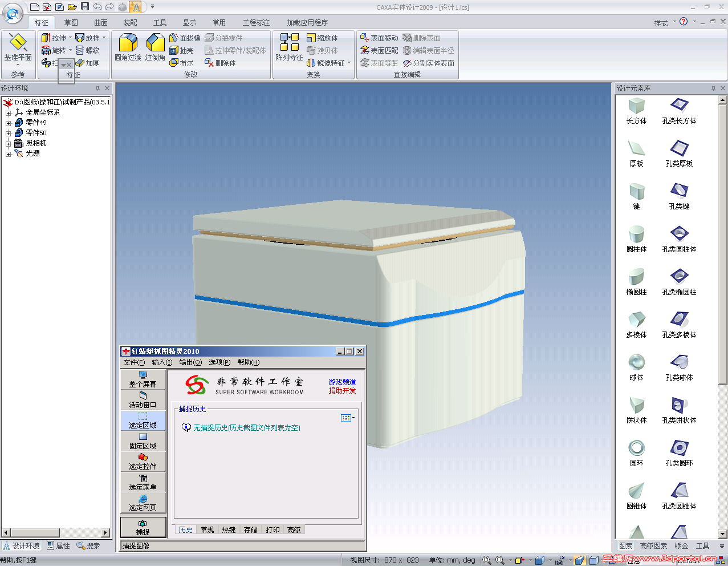Expand the 零件49 tree node
Image resolution: width=728 pixels, height=566 pixels.
pyautogui.click(x=9, y=123)
